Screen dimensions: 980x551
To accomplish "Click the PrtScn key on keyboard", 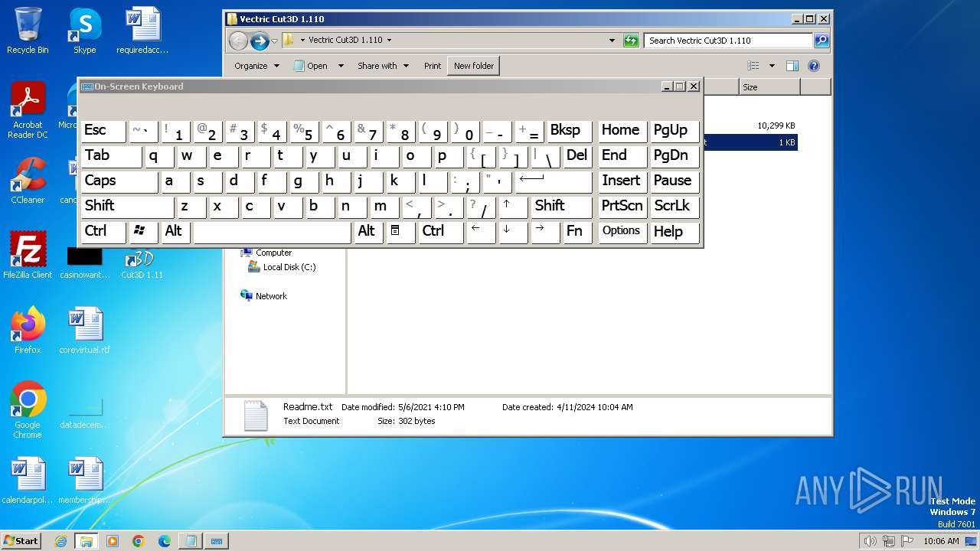I will [622, 207].
